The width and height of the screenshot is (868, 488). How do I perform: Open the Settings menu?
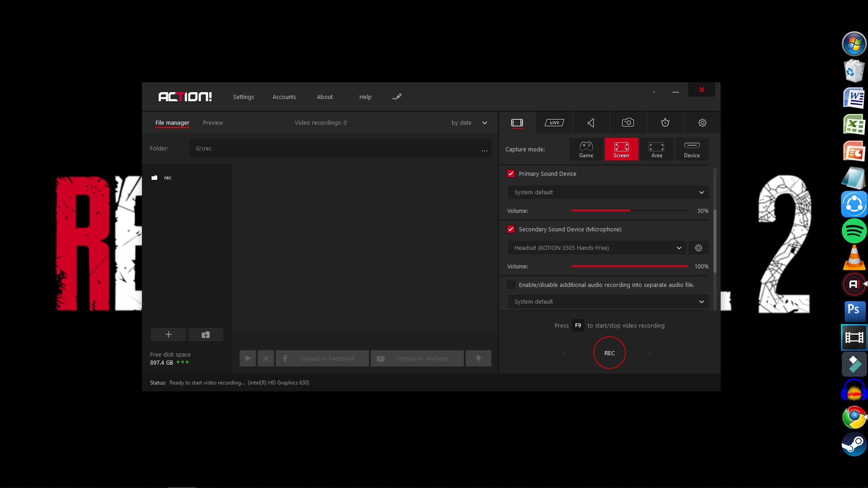pyautogui.click(x=243, y=97)
